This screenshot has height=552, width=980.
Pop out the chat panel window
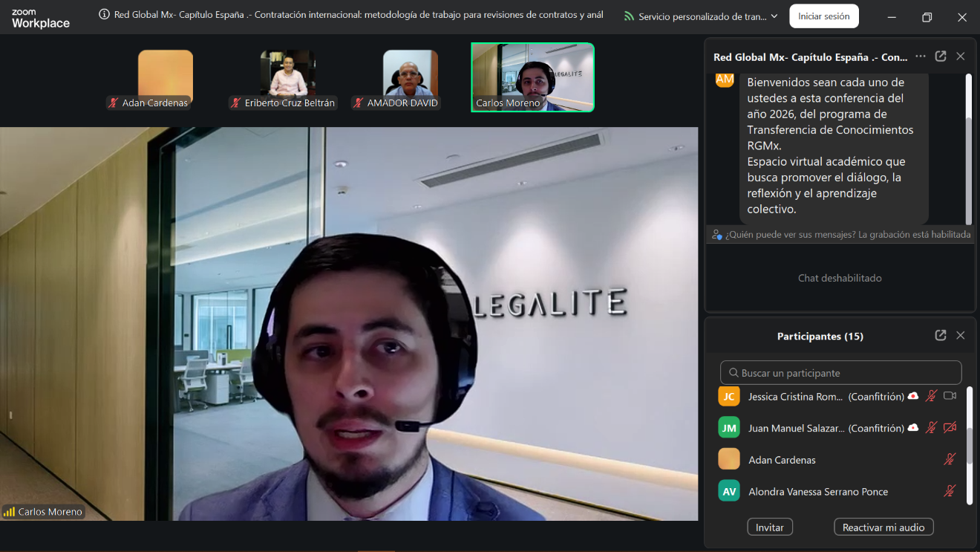941,56
